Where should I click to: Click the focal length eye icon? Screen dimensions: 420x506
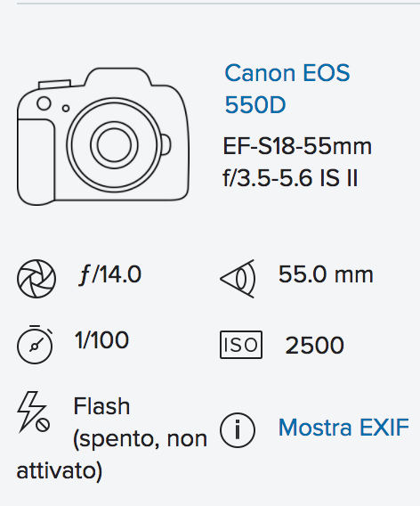[238, 279]
